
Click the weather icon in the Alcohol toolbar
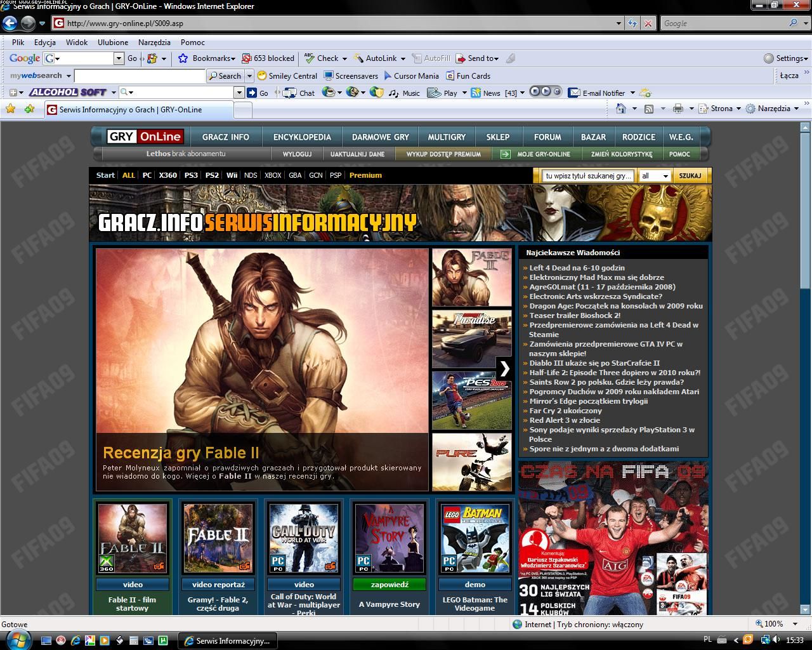[645, 93]
